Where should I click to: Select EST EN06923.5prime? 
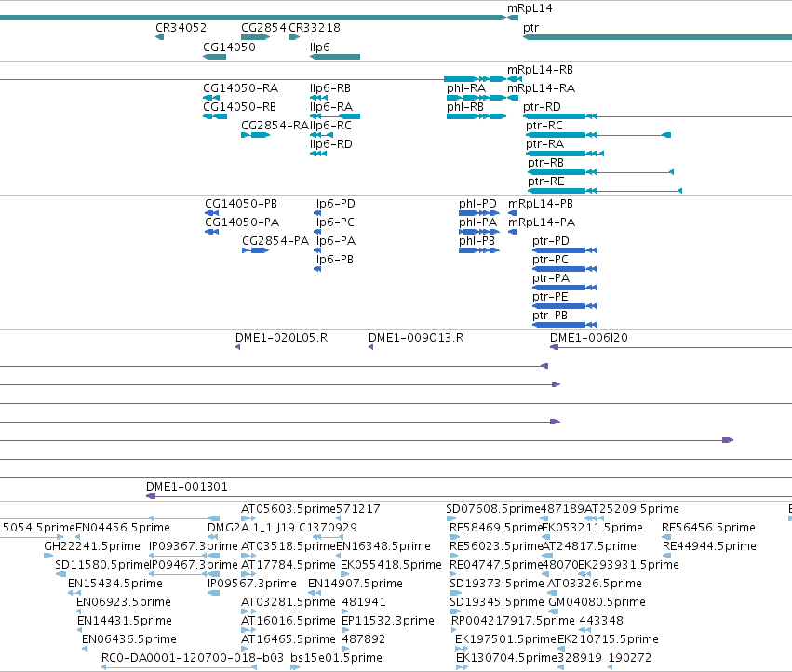coord(79,612)
